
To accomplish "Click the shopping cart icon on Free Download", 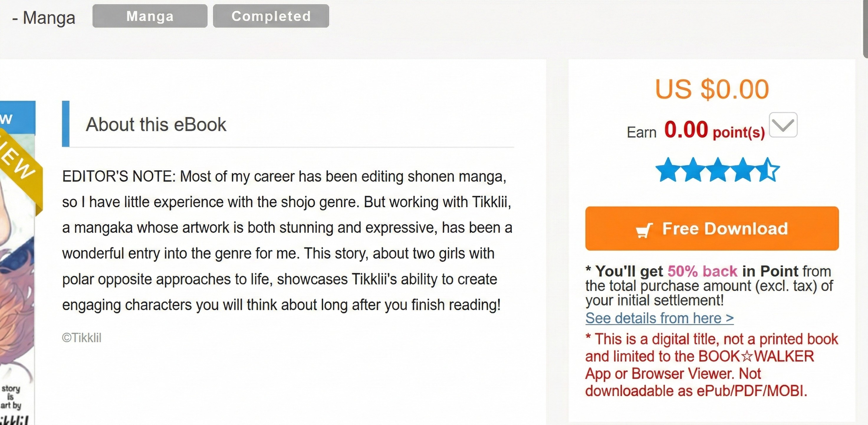I will (644, 231).
